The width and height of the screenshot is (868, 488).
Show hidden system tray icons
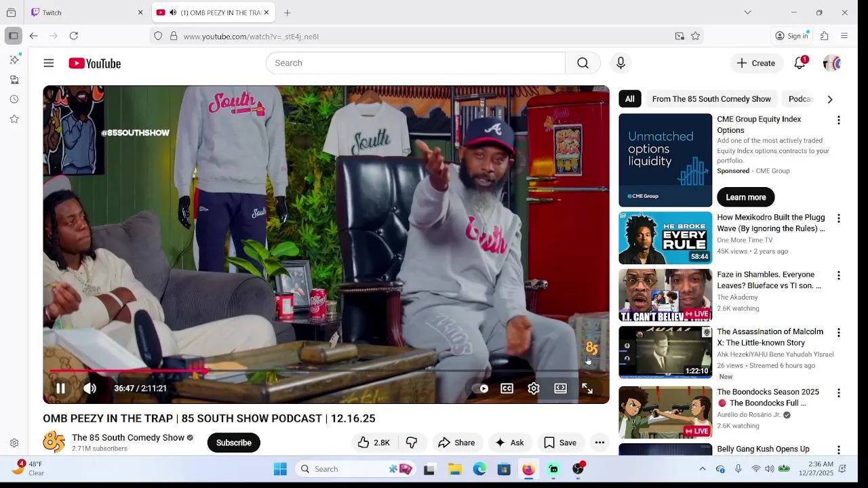[x=703, y=469]
